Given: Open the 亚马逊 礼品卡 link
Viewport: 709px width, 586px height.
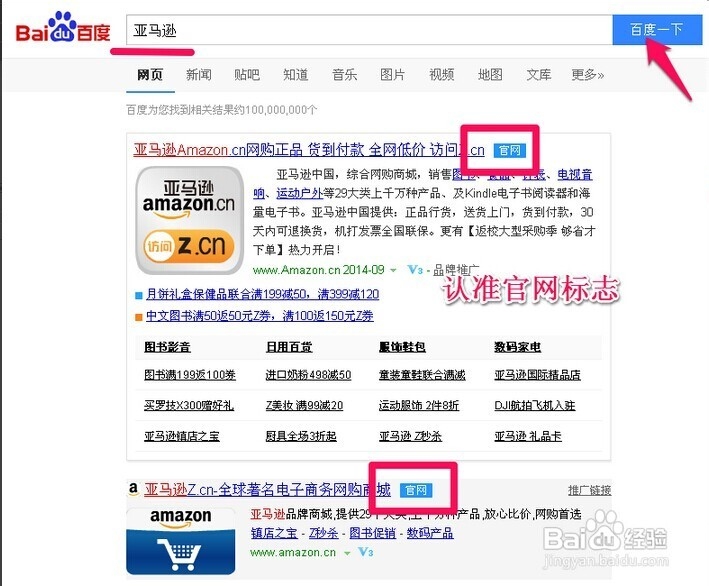Looking at the screenshot, I should click(x=528, y=436).
